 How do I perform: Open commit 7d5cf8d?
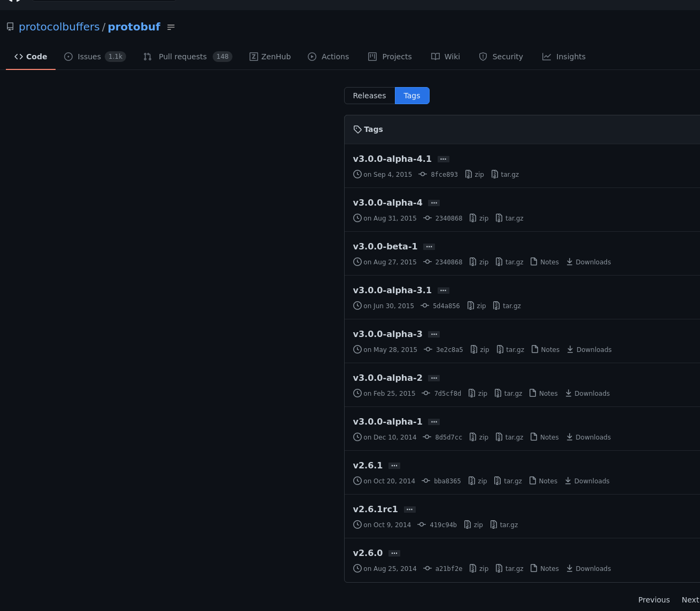coord(441,394)
